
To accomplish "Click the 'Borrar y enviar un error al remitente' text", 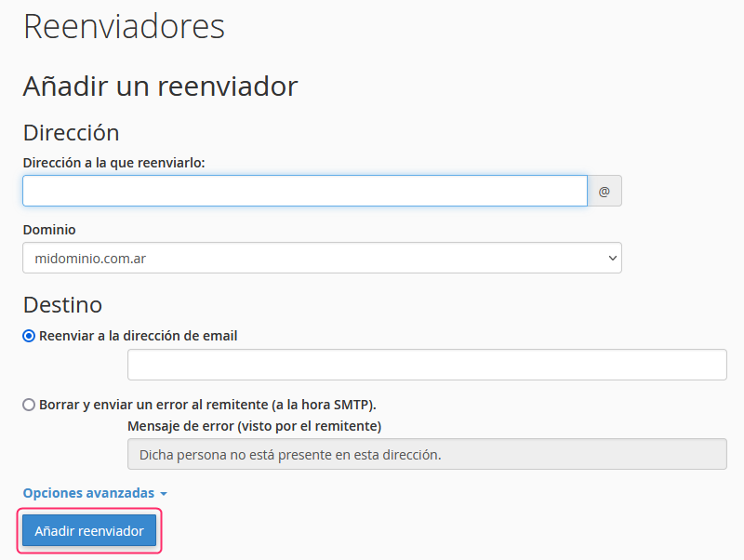I will 207,405.
